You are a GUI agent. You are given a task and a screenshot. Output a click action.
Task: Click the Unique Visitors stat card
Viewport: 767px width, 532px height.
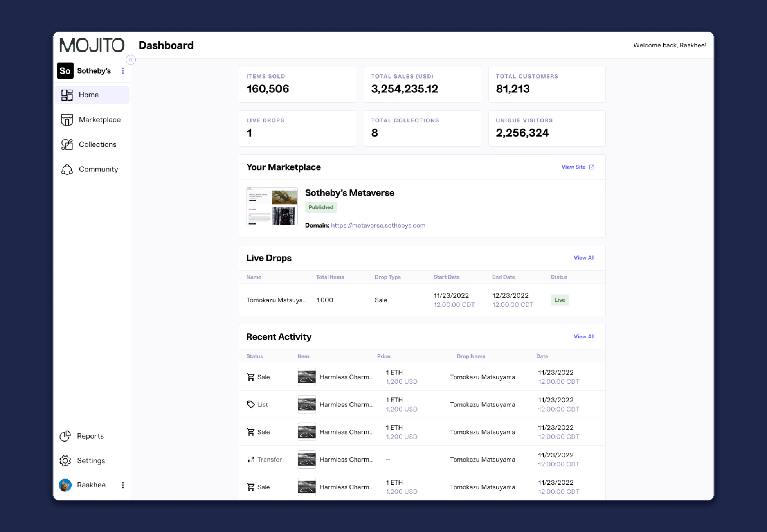click(x=547, y=128)
